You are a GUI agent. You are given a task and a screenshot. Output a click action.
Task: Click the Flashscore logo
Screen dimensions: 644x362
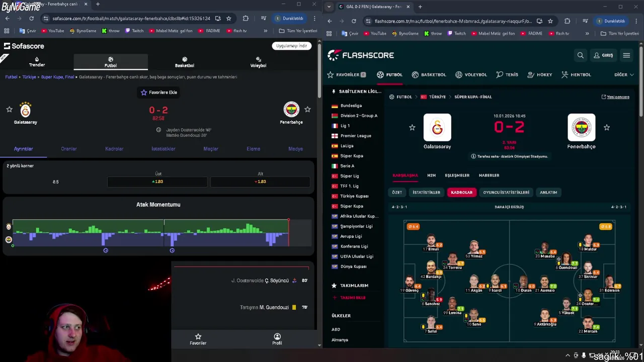[361, 55]
